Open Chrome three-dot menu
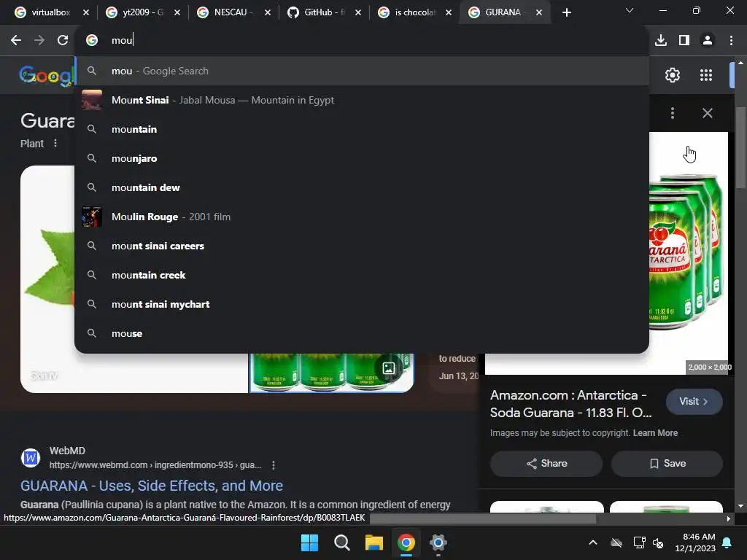The image size is (747, 560). 731,40
